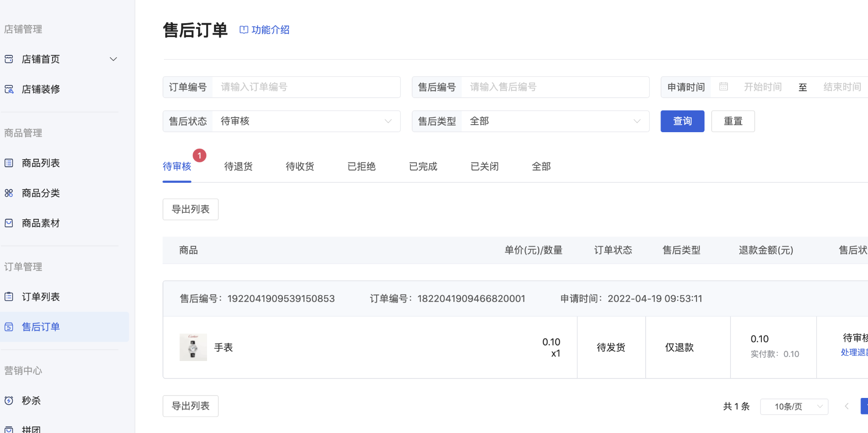Click the 店铺首页 sidebar icon
This screenshot has height=433, width=868.
tap(9, 59)
